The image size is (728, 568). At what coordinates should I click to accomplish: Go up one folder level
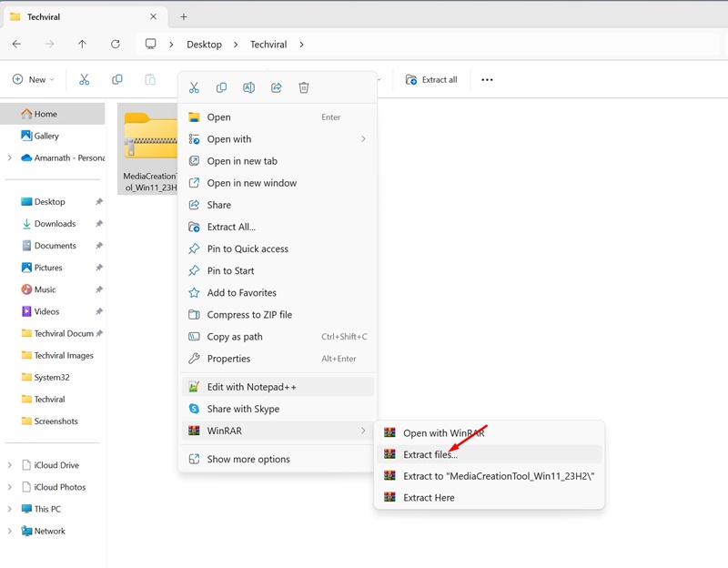82,44
